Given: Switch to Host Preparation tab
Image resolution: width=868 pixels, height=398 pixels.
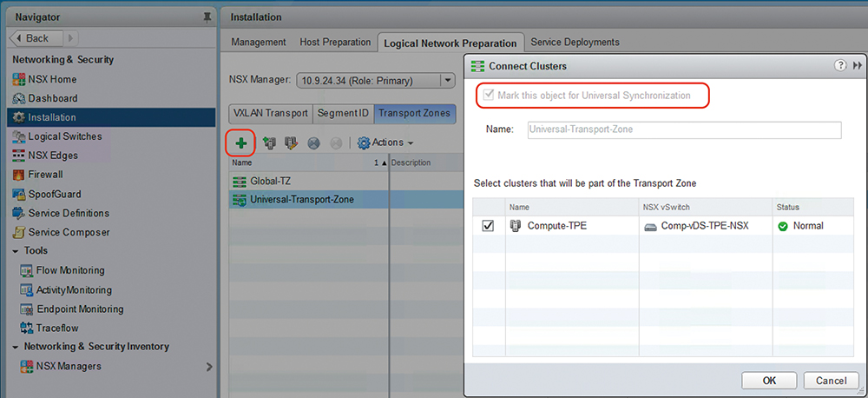Looking at the screenshot, I should [335, 42].
